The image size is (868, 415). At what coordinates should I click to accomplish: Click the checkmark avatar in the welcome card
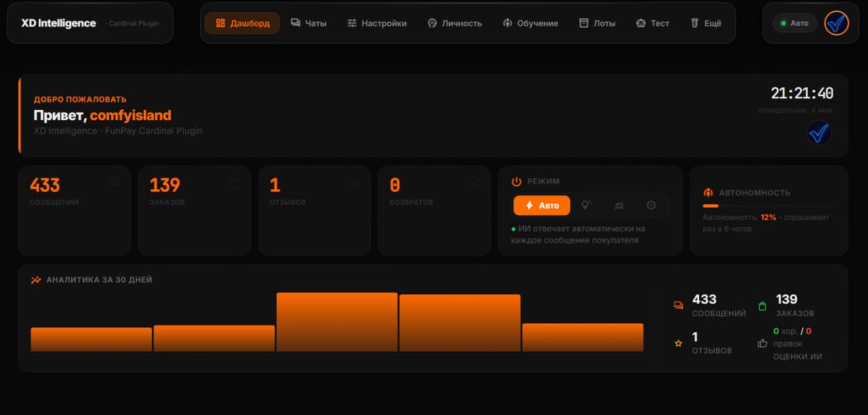coord(819,133)
